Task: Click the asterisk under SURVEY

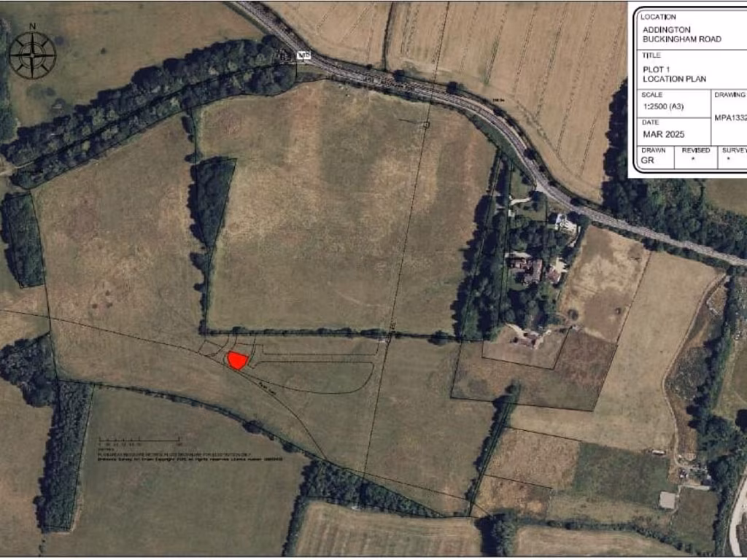Action: (x=729, y=160)
